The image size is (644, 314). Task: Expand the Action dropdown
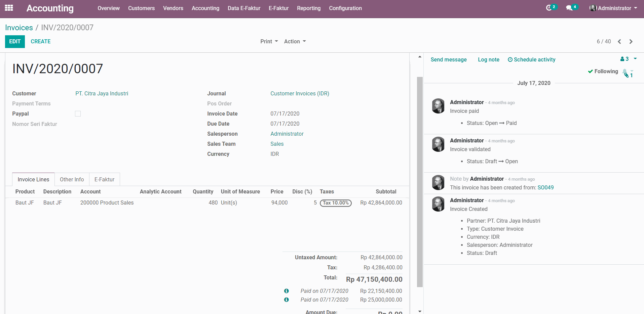tap(295, 42)
